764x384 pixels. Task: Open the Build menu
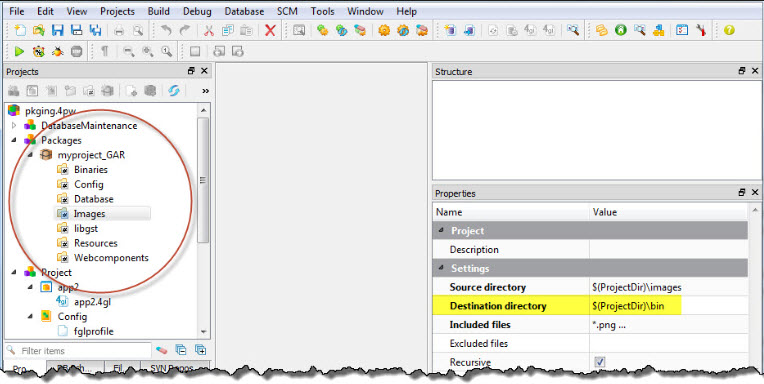[x=159, y=11]
